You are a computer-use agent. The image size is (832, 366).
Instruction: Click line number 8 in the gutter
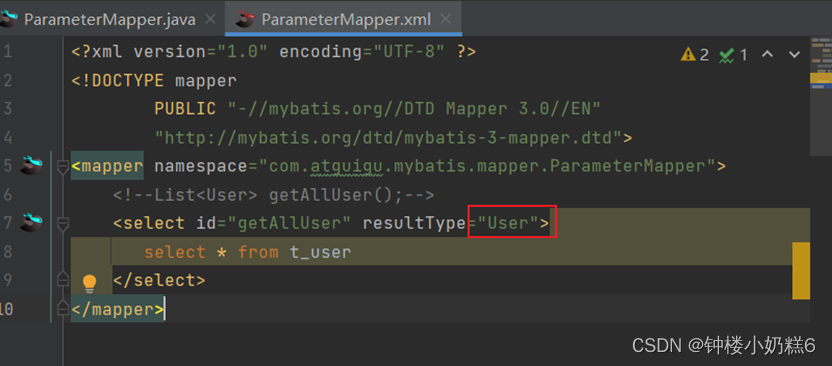coord(7,251)
